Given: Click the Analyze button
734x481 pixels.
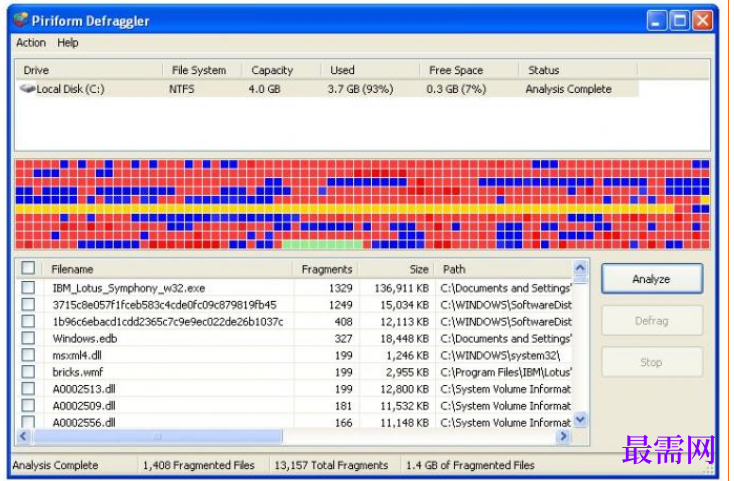Looking at the screenshot, I should (652, 279).
